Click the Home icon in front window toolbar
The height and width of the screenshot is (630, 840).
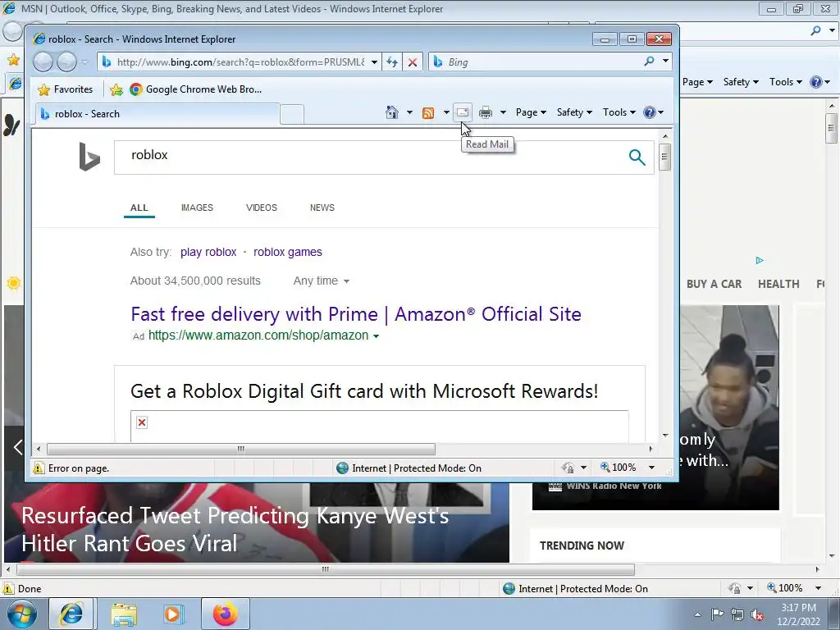[392, 112]
